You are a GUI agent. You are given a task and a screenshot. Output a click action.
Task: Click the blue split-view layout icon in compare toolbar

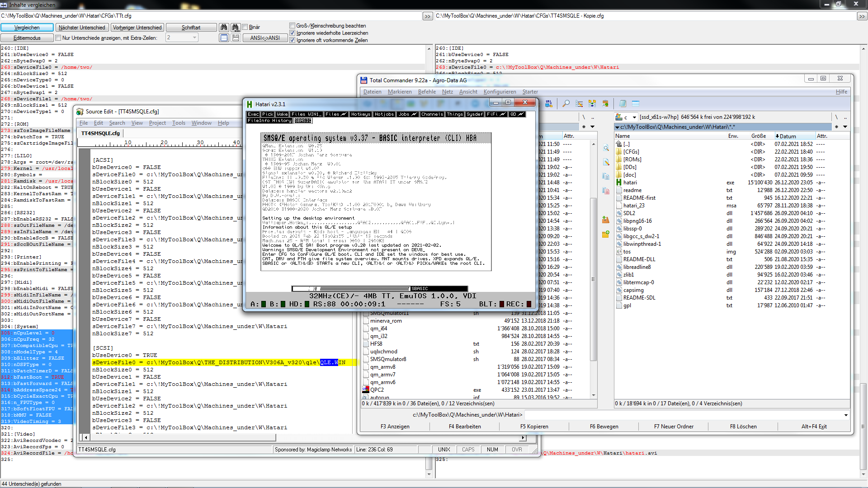click(x=224, y=38)
